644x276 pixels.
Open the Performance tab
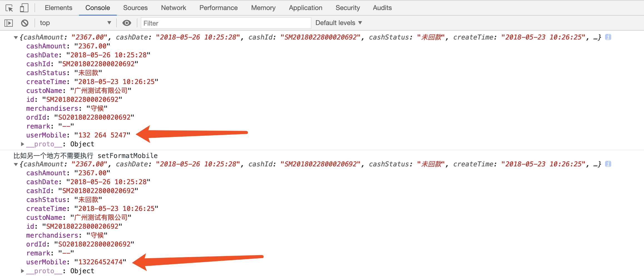click(219, 8)
